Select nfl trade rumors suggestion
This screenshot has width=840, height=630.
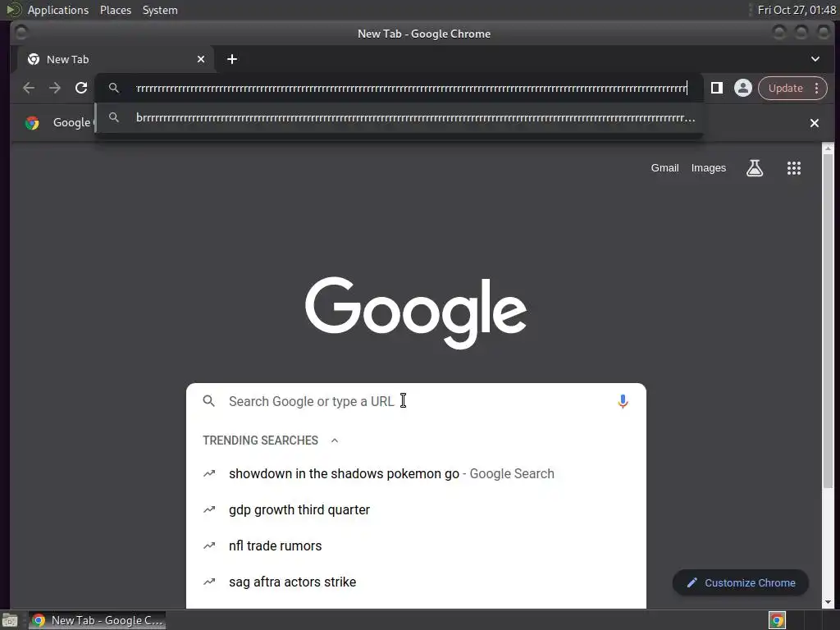tap(416, 546)
